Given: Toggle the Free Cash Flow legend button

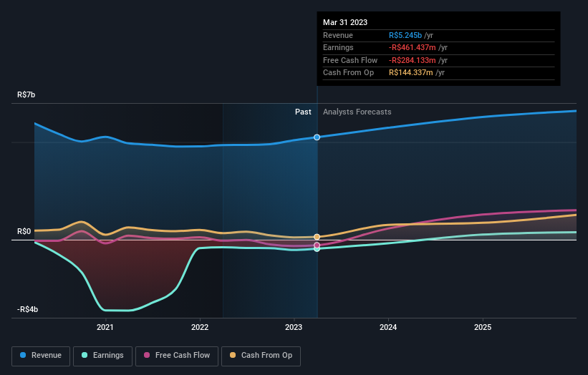Looking at the screenshot, I should coord(177,356).
